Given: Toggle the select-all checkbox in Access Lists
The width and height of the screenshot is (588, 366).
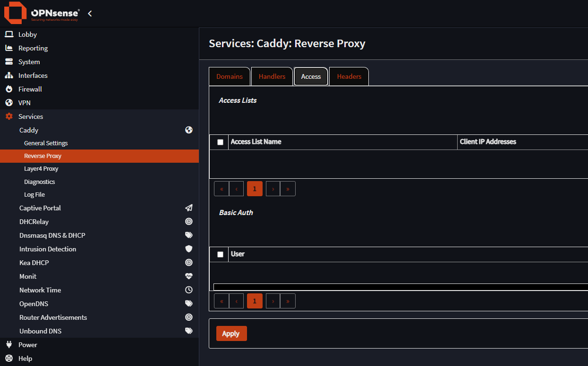Looking at the screenshot, I should 220,142.
